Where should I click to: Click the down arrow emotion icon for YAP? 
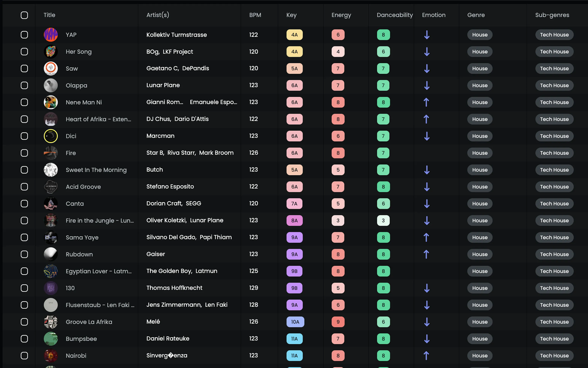pyautogui.click(x=427, y=35)
